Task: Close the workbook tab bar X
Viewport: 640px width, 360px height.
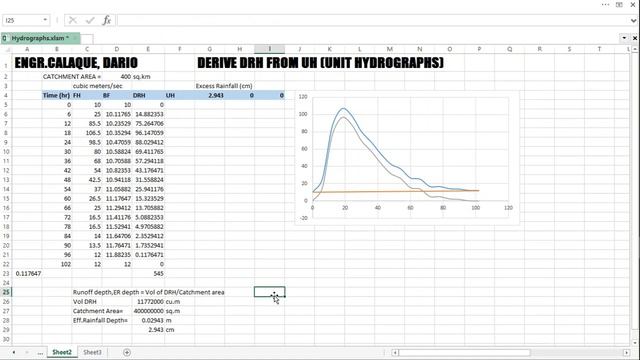Action: [x=635, y=38]
